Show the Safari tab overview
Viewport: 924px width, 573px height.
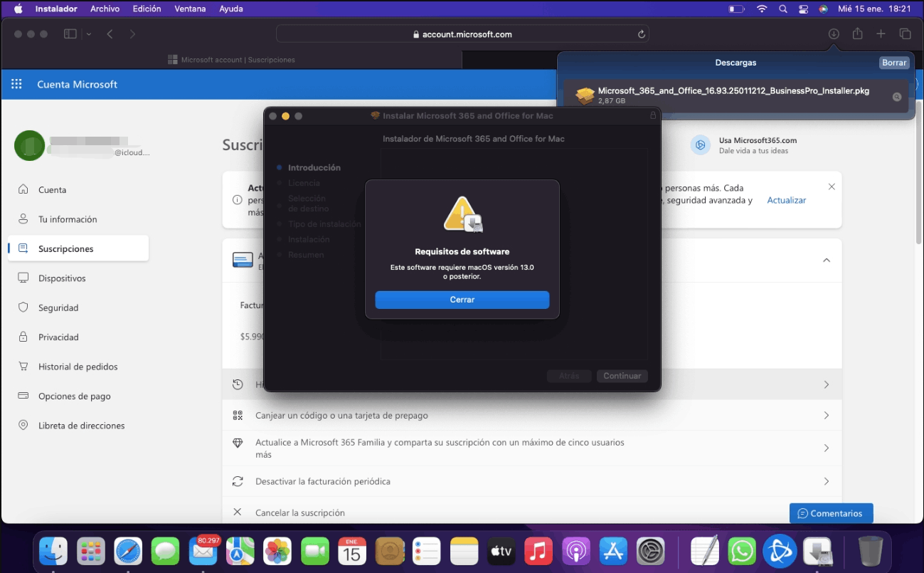point(905,34)
